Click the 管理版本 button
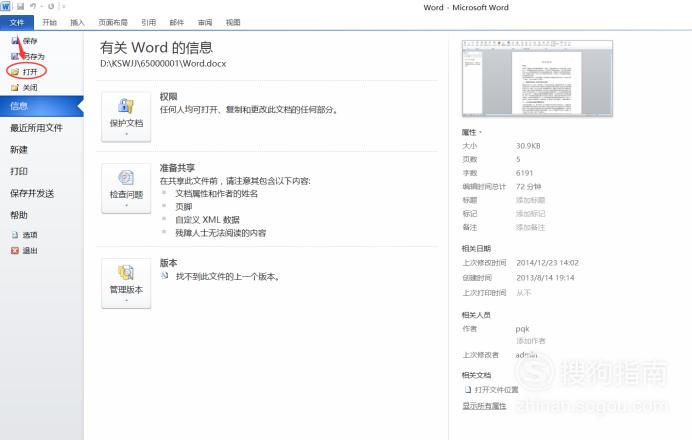Screen dimensions: 692x440 click(x=126, y=283)
